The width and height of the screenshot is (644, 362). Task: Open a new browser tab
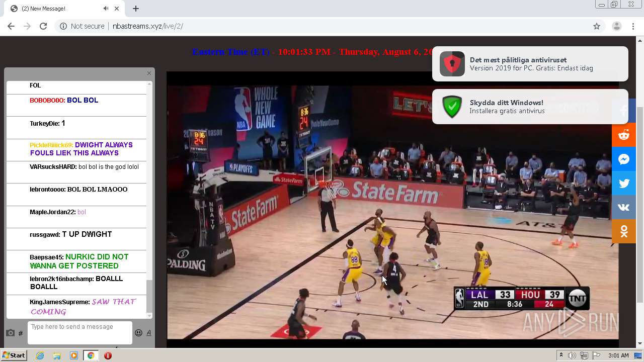[136, 9]
